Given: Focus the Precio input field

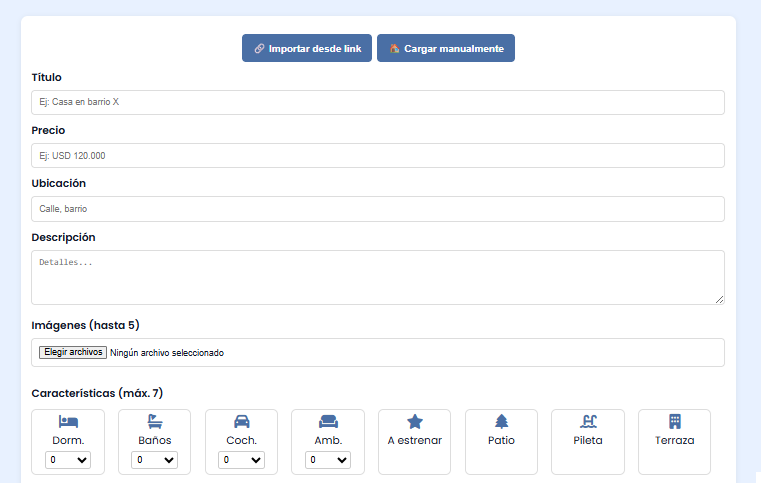Looking at the screenshot, I should 378,155.
